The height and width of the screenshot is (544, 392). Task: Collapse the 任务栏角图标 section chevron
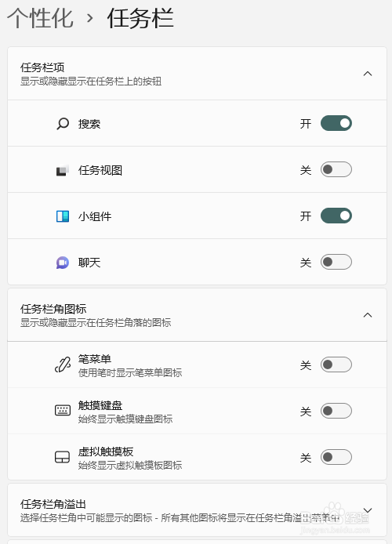point(368,315)
